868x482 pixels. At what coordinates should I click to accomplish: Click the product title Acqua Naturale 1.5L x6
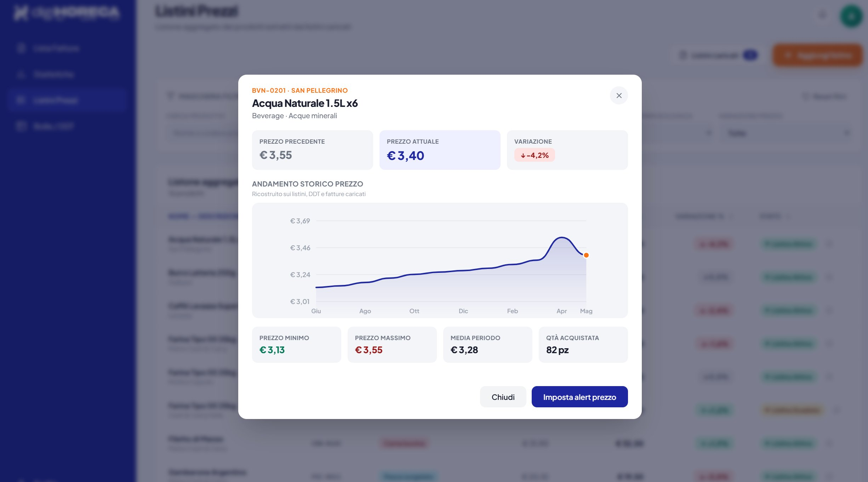[x=305, y=103]
